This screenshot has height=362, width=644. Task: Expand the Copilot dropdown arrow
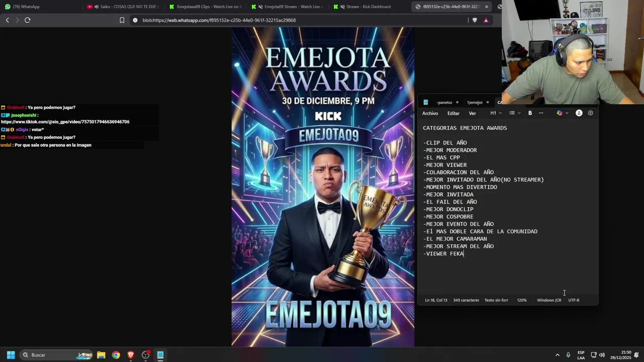(x=566, y=113)
